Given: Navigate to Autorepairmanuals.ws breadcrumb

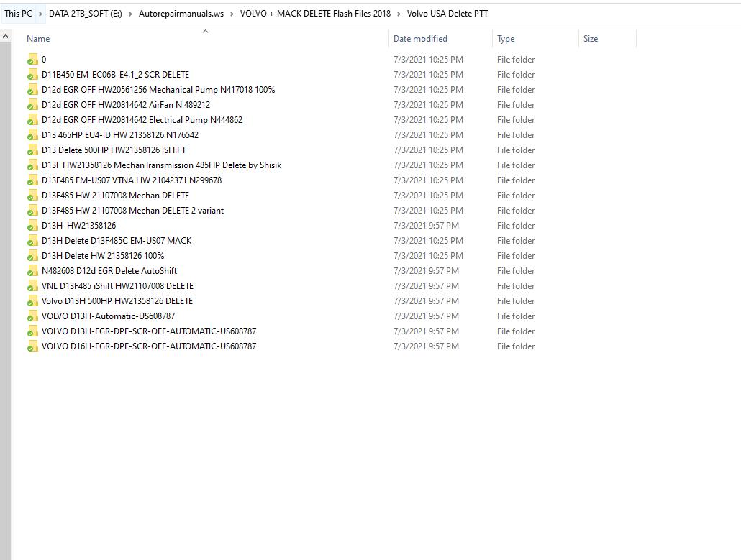Looking at the screenshot, I should tap(181, 14).
